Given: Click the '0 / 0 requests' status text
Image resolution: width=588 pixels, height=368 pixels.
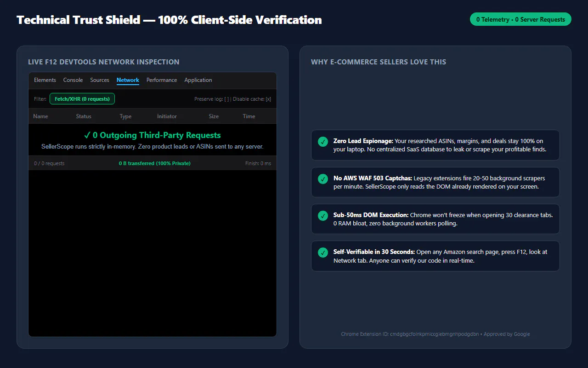Looking at the screenshot, I should [49, 163].
